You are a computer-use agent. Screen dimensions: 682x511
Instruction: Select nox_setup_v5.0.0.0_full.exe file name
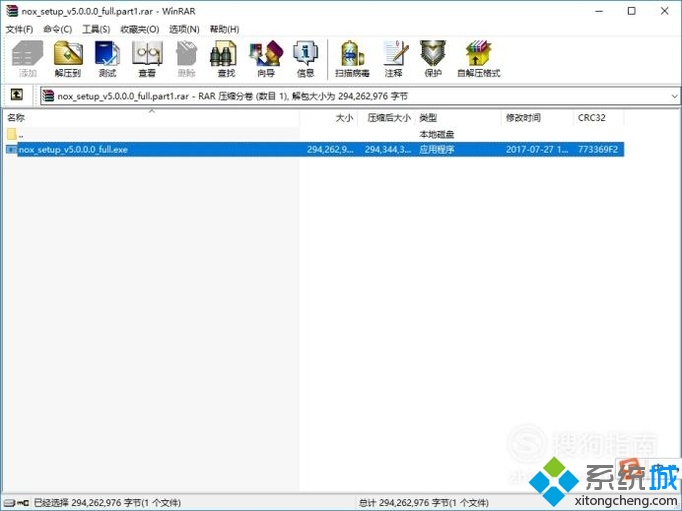(73, 150)
